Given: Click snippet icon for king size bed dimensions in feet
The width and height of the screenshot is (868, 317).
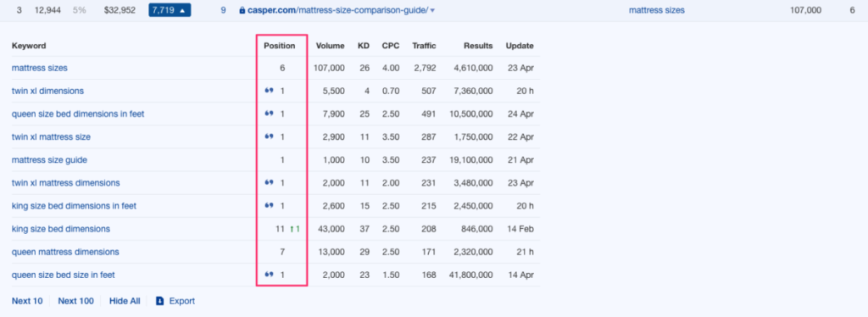Looking at the screenshot, I should [269, 205].
